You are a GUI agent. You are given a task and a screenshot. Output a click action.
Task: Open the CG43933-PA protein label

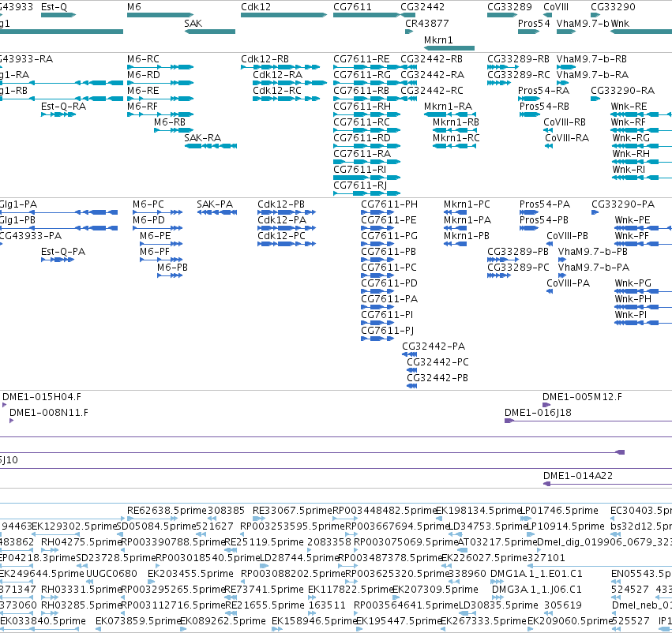tap(30, 236)
